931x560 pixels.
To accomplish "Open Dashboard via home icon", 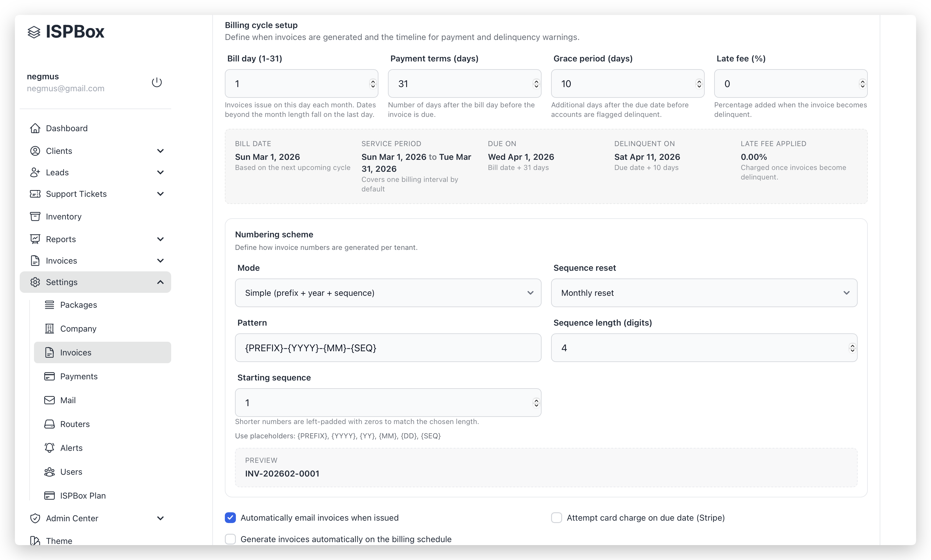I will (x=35, y=128).
